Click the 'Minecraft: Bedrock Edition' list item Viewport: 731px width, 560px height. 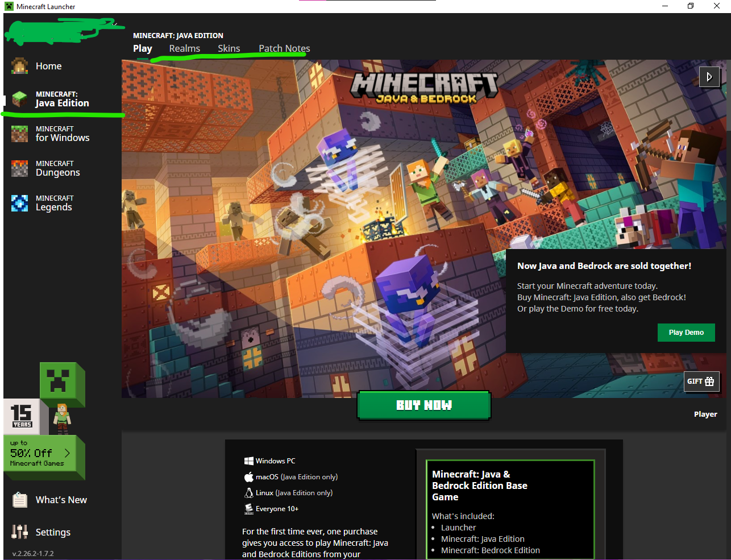[x=491, y=550]
